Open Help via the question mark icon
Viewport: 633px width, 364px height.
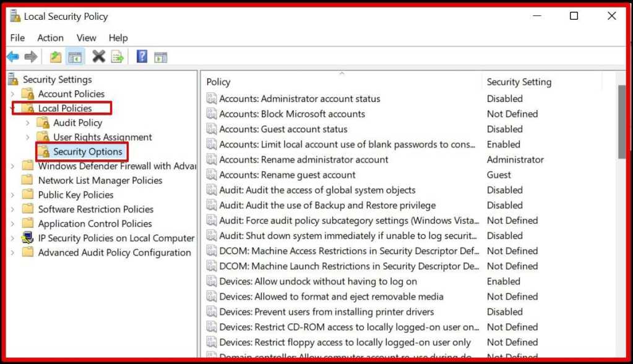(x=142, y=57)
